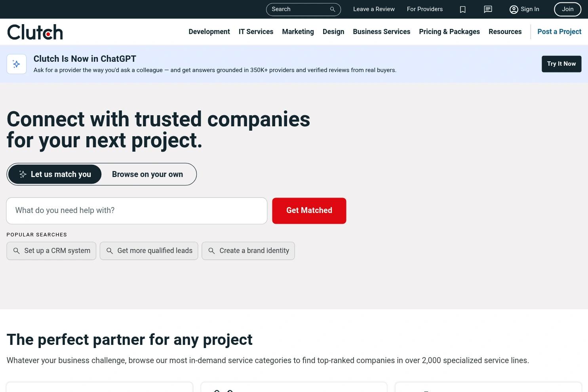Focus the What do you need help with field
Image resolution: width=588 pixels, height=392 pixels.
pos(137,211)
